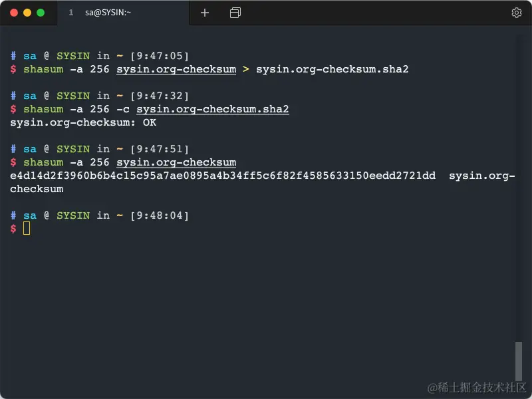Click the yellow cursor at empty prompt

point(27,228)
